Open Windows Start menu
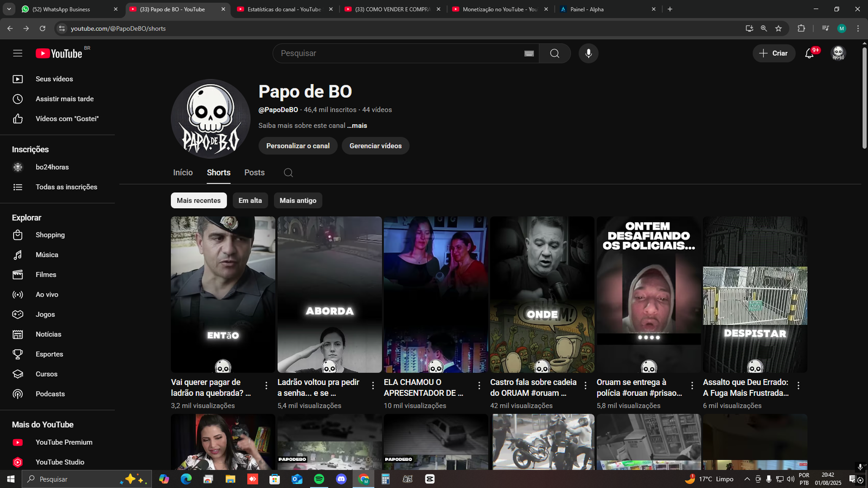This screenshot has height=488, width=868. click(x=10, y=479)
